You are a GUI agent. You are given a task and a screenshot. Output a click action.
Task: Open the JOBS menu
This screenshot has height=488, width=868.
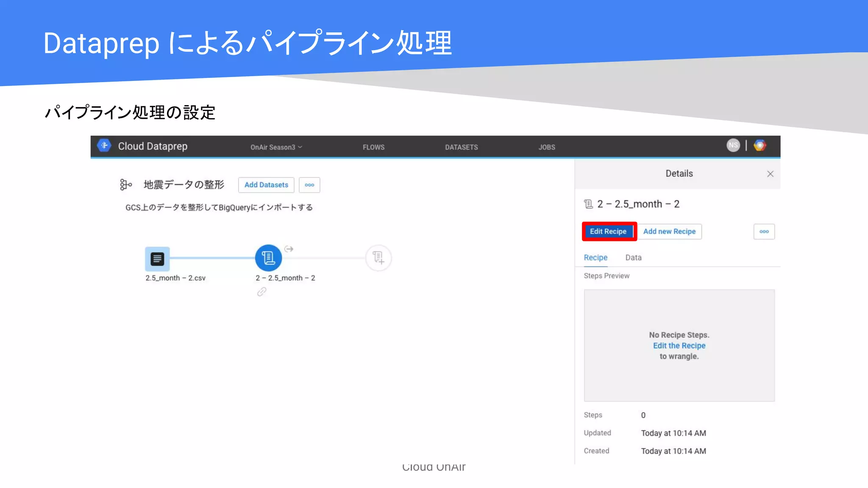coord(547,147)
